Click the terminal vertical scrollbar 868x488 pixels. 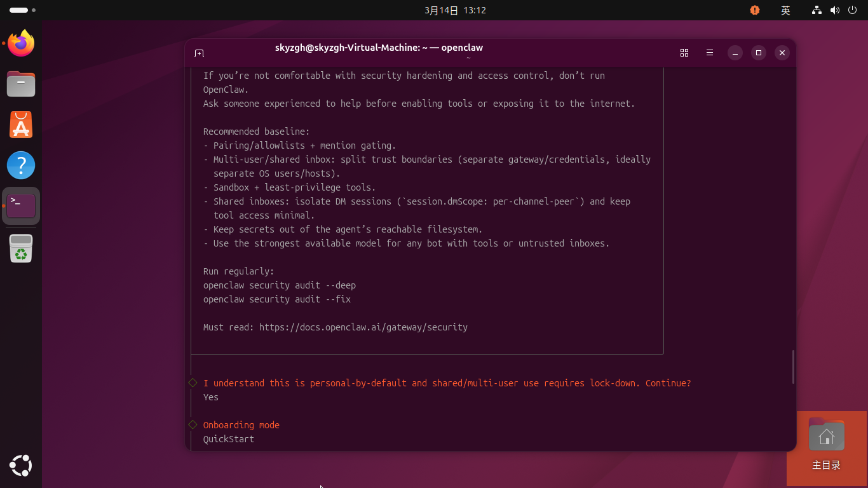pos(793,367)
